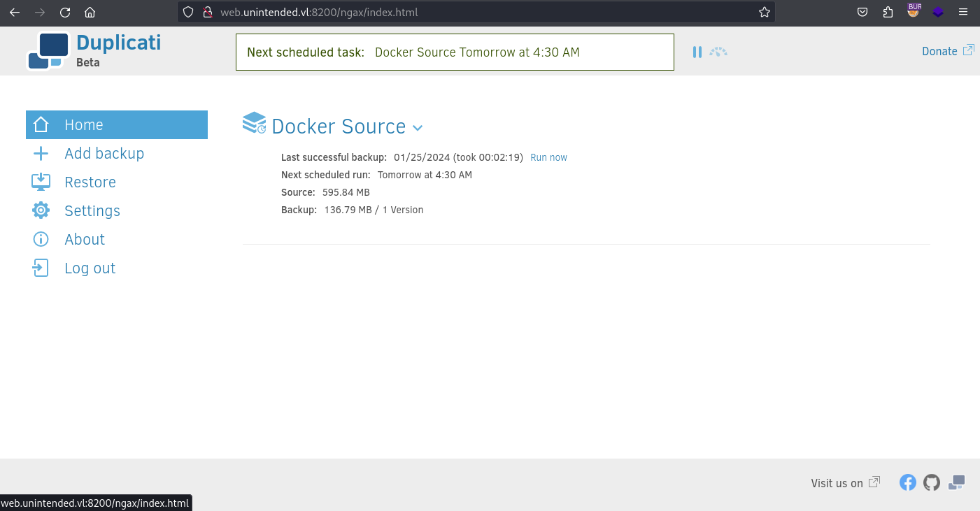980x511 pixels.
Task: Click the Duplicati title text
Action: tap(118, 42)
